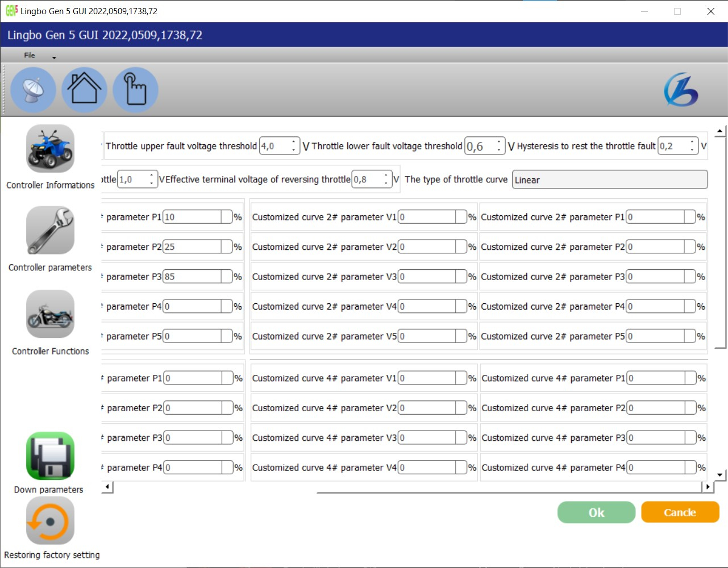Click Restoring factory setting icon

click(x=50, y=521)
